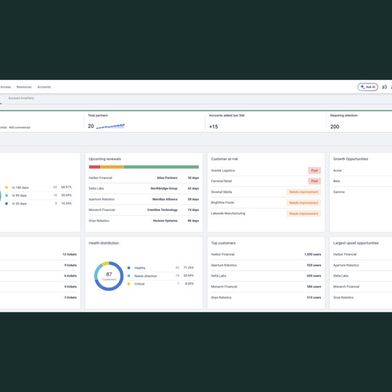Screen dimensions: 392x392
Task: Open Delta Labs in Top customers
Action: (x=219, y=276)
